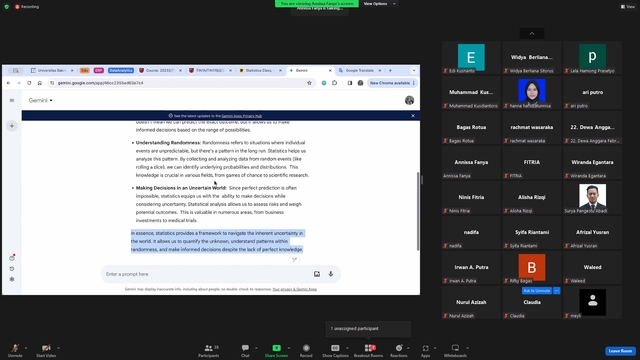Switch to Google Translate browser tab
This screenshot has width=640, height=360.
pos(360,71)
